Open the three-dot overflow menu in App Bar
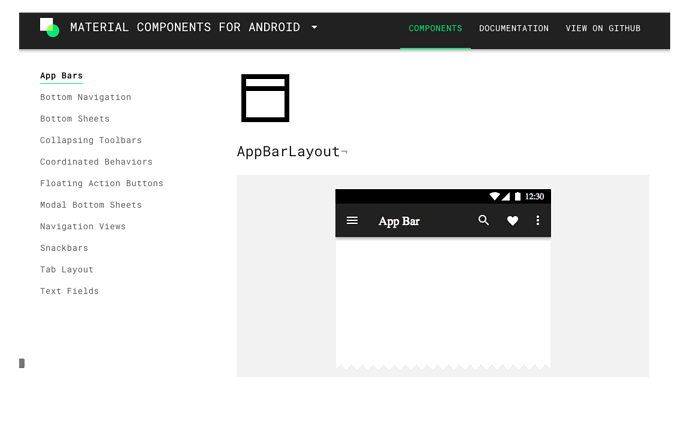The image size is (690, 431). pos(537,220)
